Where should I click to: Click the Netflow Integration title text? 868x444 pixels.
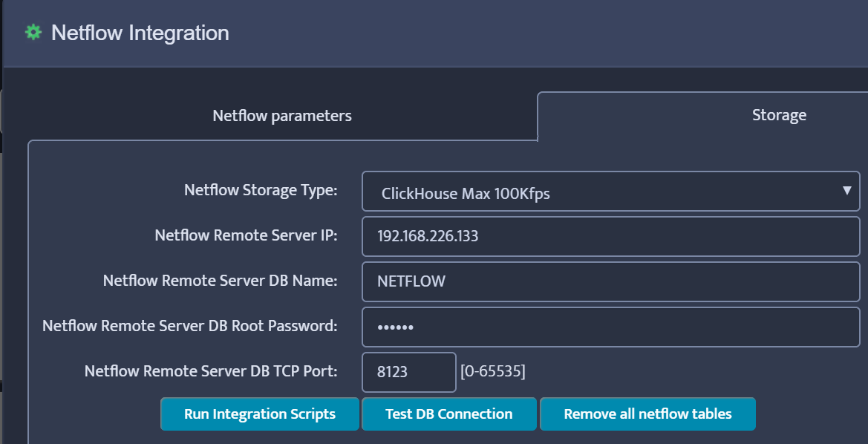tap(140, 33)
